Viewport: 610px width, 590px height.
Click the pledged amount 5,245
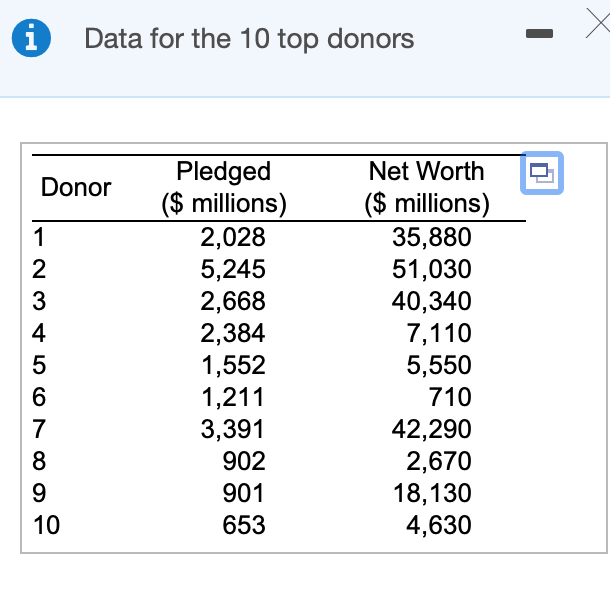click(x=233, y=269)
